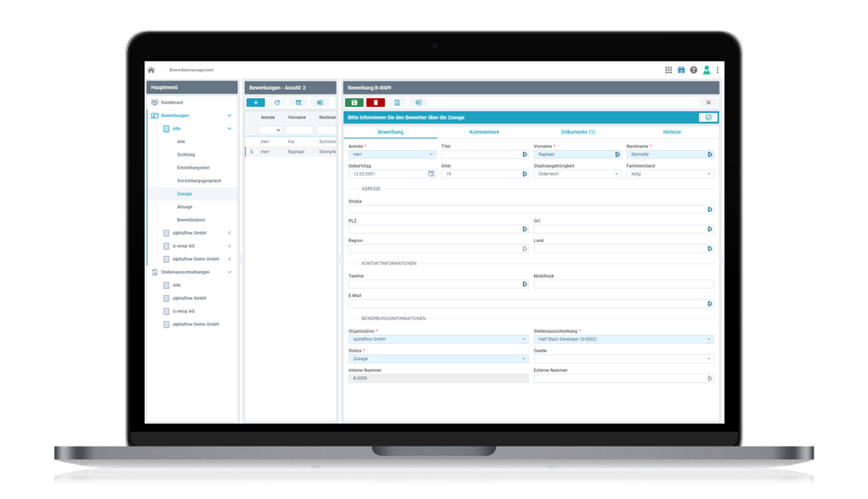Click into the Region input field
Image resolution: width=868 pixels, height=499 pixels.
tap(438, 249)
